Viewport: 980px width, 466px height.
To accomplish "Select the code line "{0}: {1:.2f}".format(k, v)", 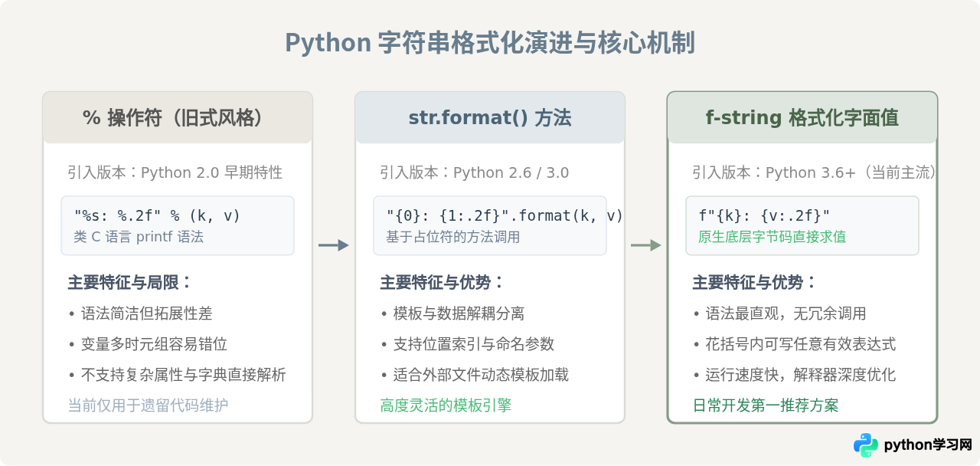I will tap(505, 216).
